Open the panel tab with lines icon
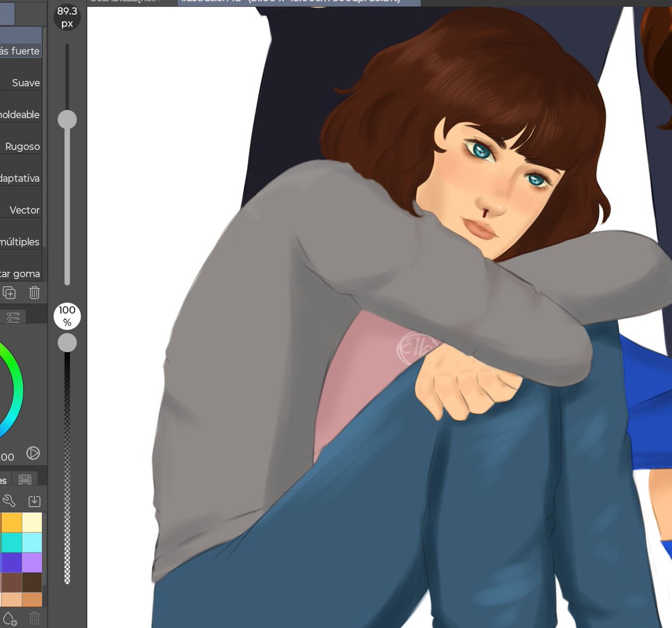 point(13,317)
